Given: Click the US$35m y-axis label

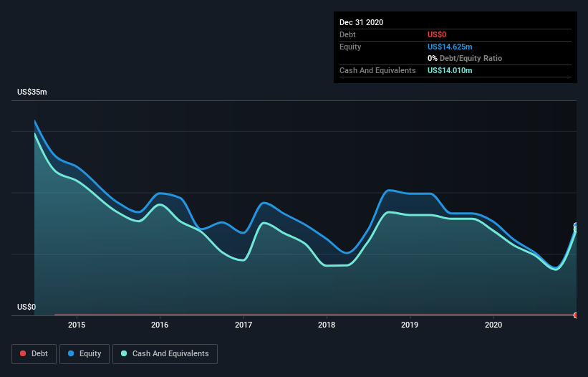Looking at the screenshot, I should 32,92.
